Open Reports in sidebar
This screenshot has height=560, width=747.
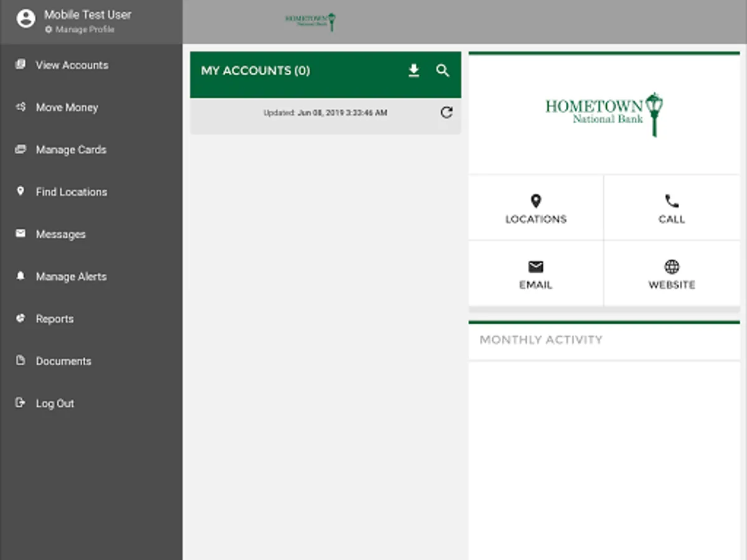pos(55,319)
